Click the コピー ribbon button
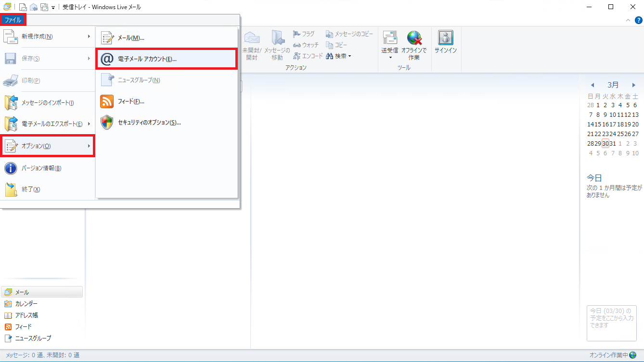Image resolution: width=644 pixels, height=362 pixels. click(336, 45)
